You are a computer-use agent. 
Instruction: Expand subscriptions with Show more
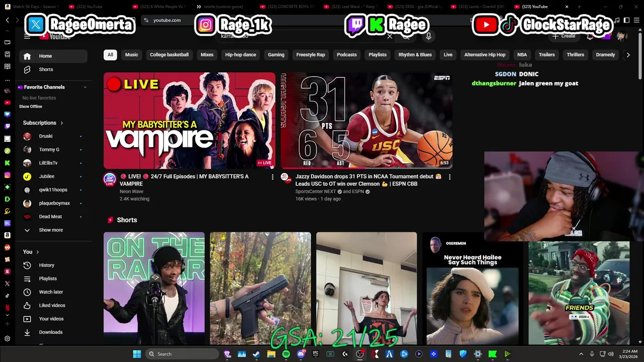(53, 230)
